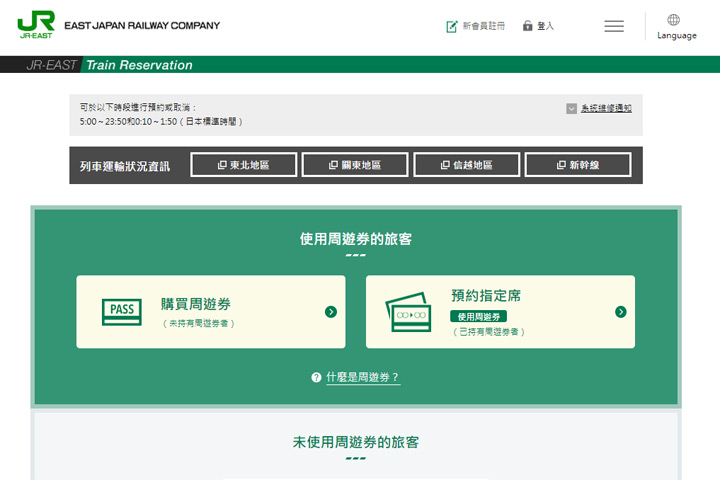Click the 未使用周遊券的旅客 heading
The width and height of the screenshot is (720, 480).
(x=356, y=442)
